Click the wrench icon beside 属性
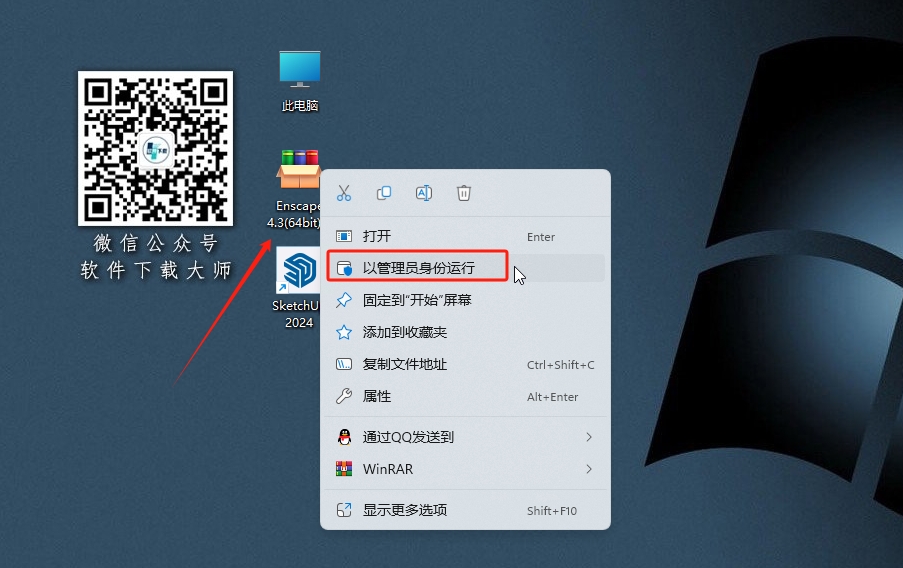Image resolution: width=903 pixels, height=568 pixels. (344, 396)
